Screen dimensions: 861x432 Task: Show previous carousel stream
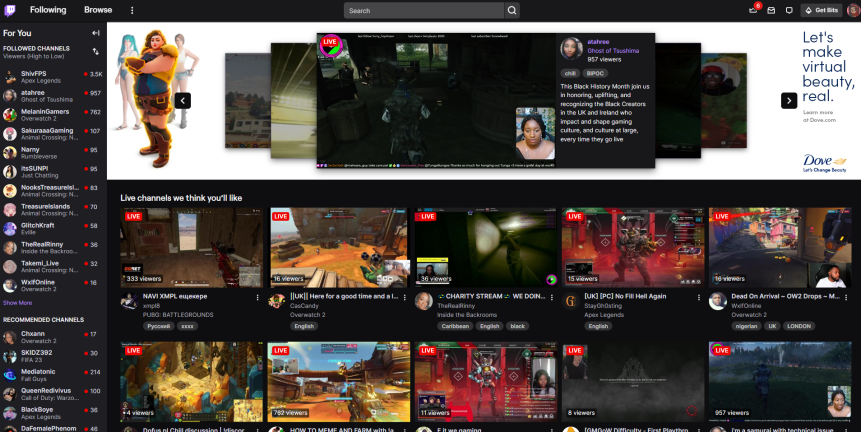point(183,100)
